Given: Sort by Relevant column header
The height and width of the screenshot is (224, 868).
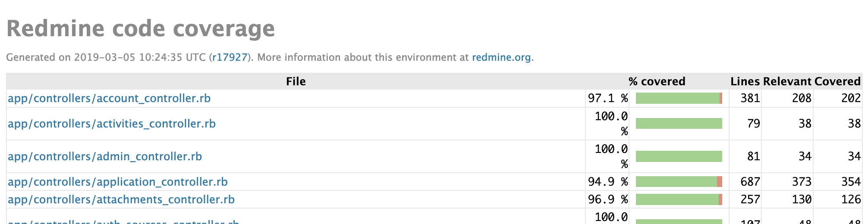Looking at the screenshot, I should pyautogui.click(x=787, y=81).
